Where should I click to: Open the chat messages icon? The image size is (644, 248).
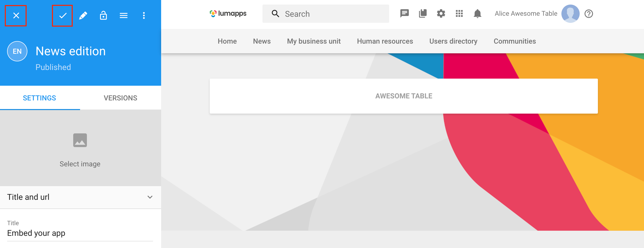[x=404, y=13]
